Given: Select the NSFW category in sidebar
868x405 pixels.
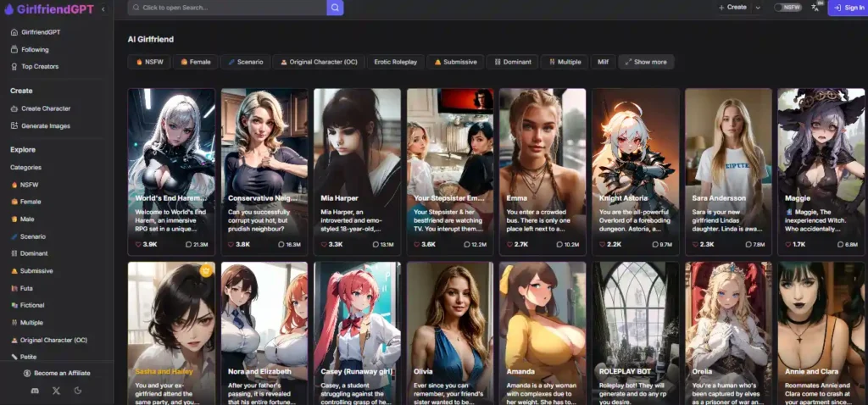Looking at the screenshot, I should [x=25, y=185].
